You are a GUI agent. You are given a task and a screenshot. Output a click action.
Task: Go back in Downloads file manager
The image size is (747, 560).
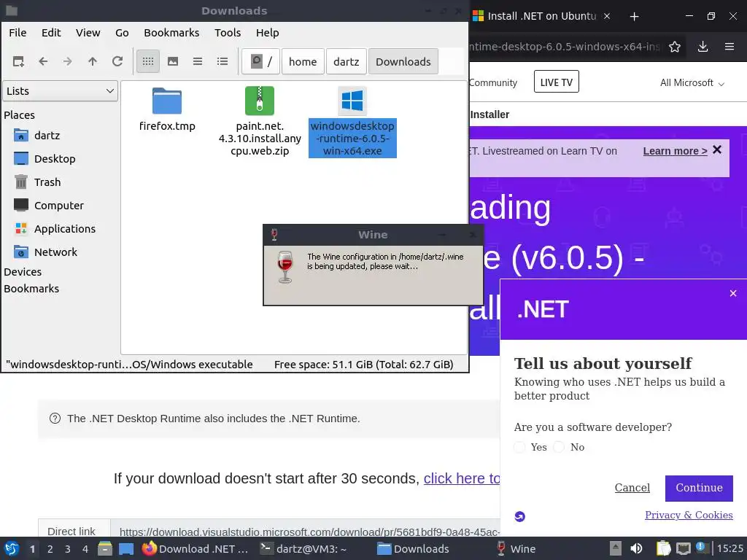tap(43, 61)
